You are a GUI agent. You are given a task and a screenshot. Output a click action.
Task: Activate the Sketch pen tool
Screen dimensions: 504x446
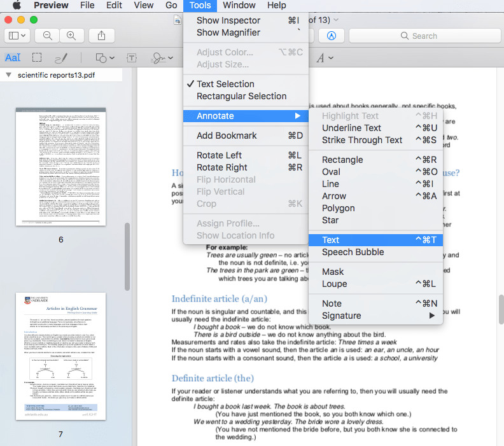[x=61, y=57]
